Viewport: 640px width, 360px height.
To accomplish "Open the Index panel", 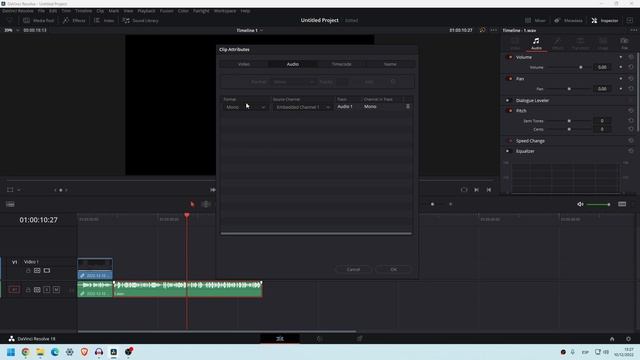I will (x=104, y=20).
